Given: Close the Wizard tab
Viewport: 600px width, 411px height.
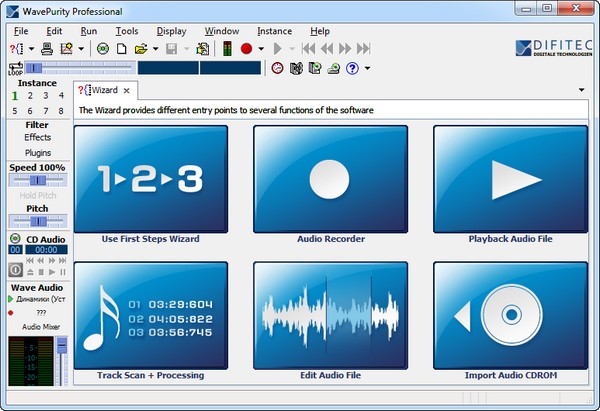Looking at the screenshot, I should 126,90.
